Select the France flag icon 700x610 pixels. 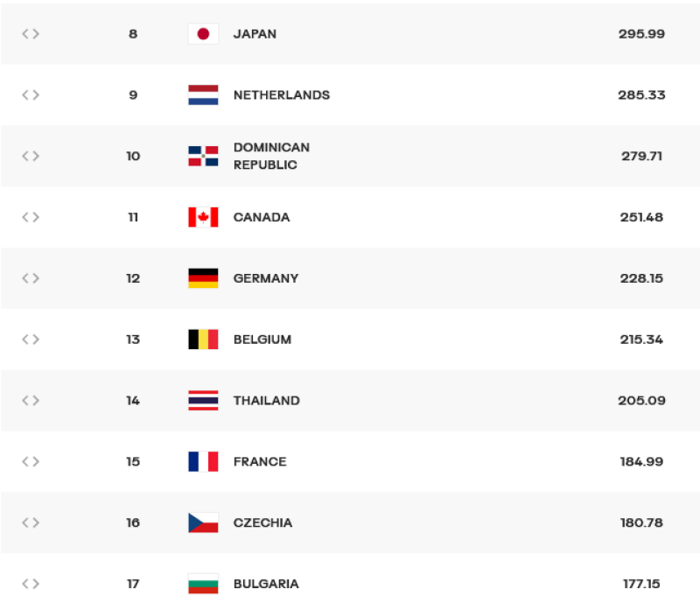click(203, 462)
